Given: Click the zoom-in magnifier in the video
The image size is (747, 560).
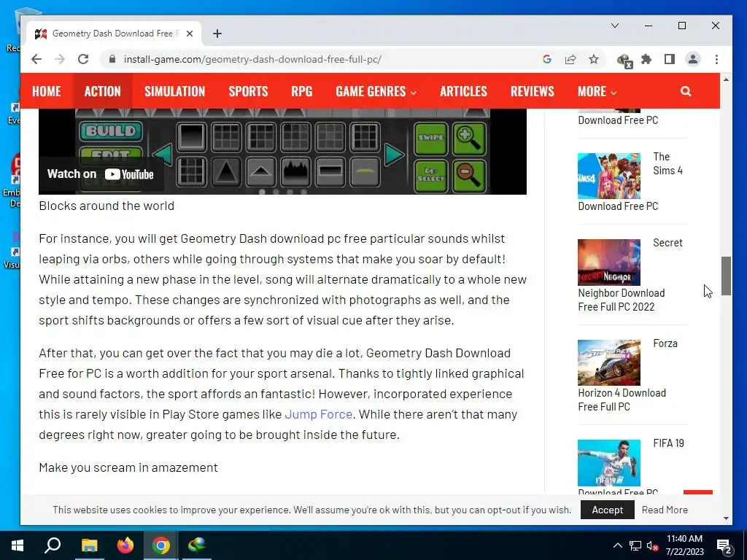Looking at the screenshot, I should (x=469, y=139).
